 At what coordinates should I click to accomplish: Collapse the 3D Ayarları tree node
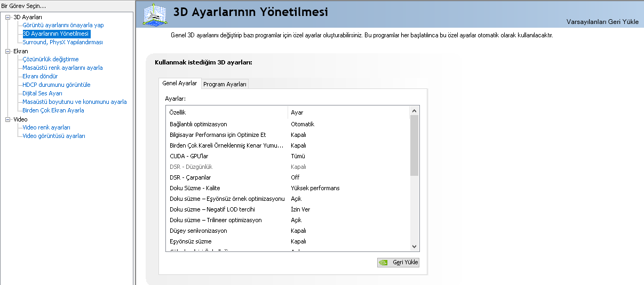pyautogui.click(x=7, y=17)
